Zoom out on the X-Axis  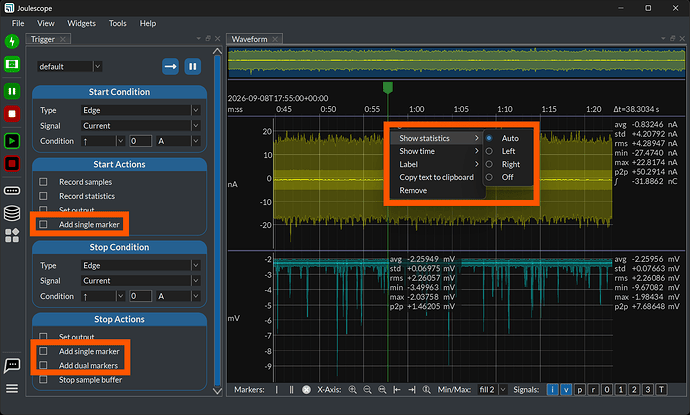coord(367,389)
